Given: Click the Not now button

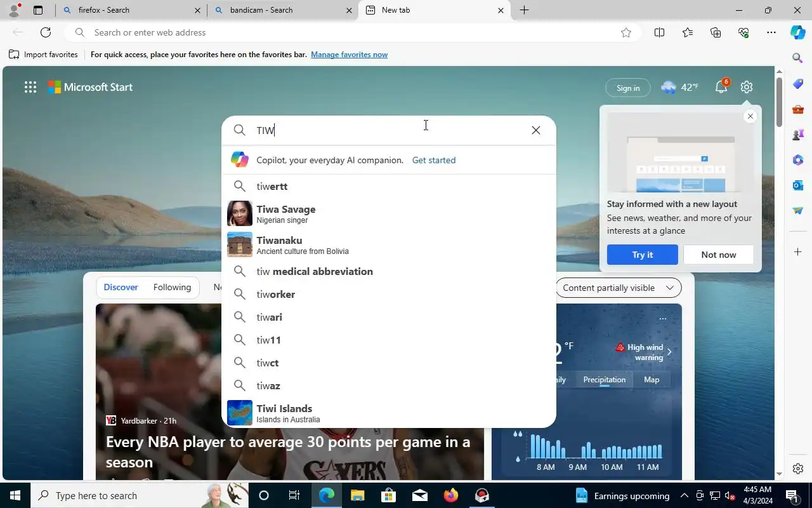Looking at the screenshot, I should [719, 255].
